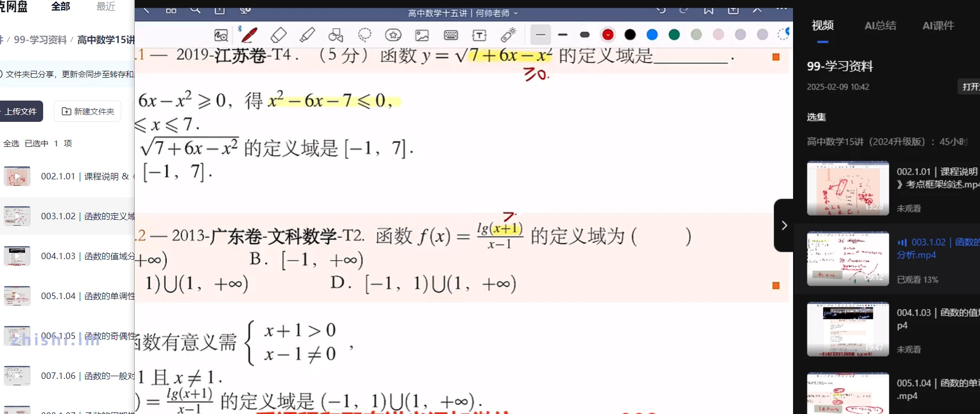The height and width of the screenshot is (414, 980).
Task: Click the orange square marker beside question 2
Action: [776, 286]
